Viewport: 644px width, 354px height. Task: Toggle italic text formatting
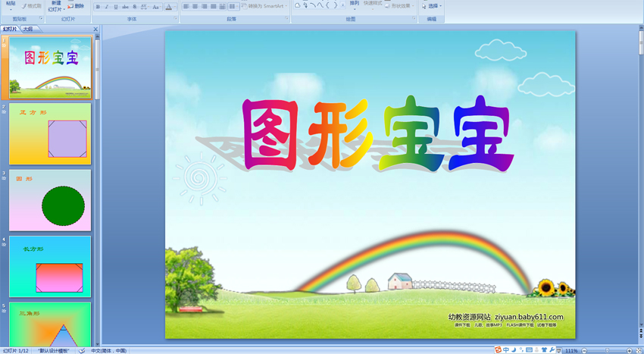pyautogui.click(x=106, y=7)
